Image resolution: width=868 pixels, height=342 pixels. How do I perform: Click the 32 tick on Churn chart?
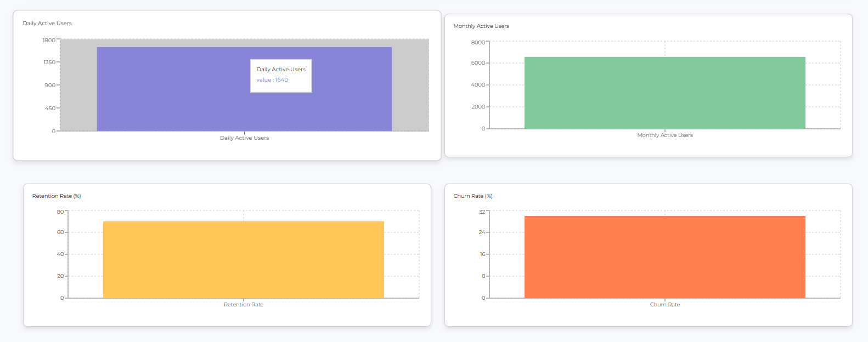click(x=482, y=212)
